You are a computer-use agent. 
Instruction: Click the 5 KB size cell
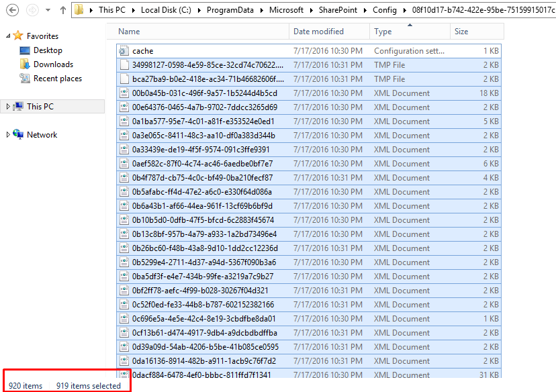click(x=491, y=121)
